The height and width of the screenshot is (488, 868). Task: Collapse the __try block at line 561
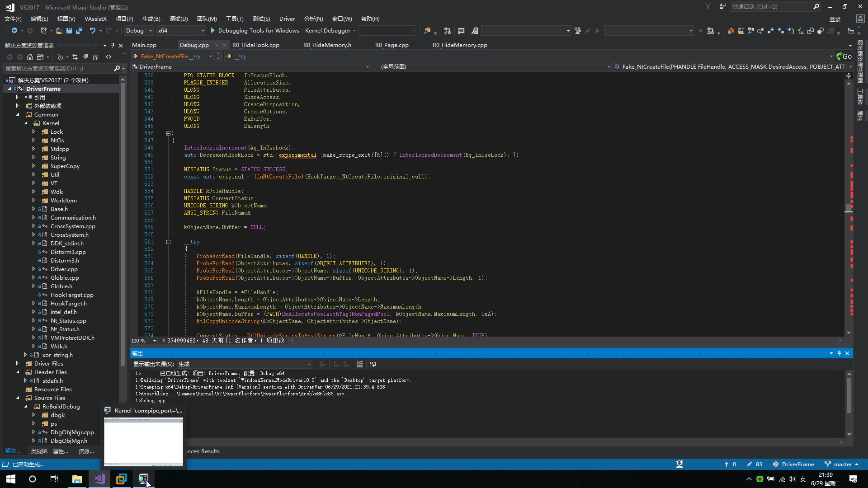pyautogui.click(x=168, y=242)
